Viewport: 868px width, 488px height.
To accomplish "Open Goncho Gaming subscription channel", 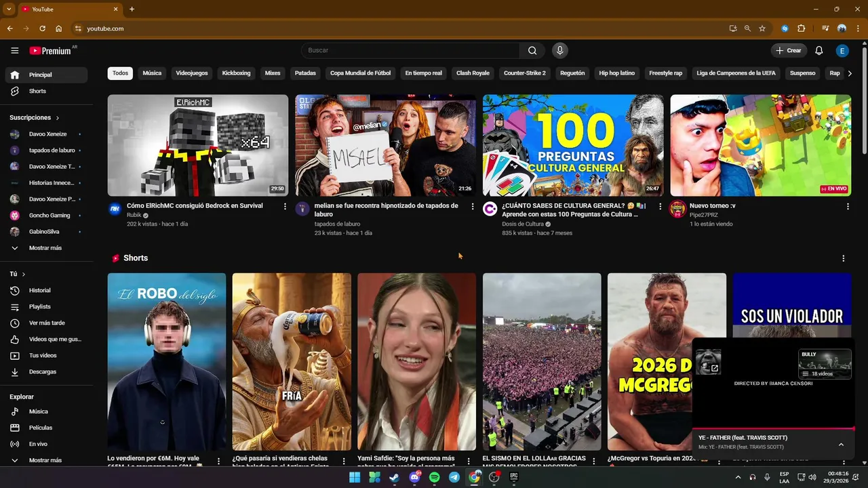I will (x=45, y=216).
